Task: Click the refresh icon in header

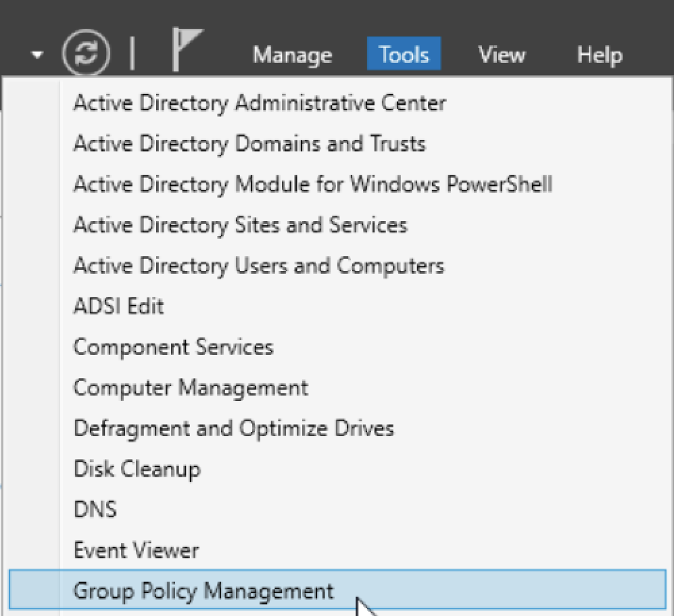Action: click(86, 53)
